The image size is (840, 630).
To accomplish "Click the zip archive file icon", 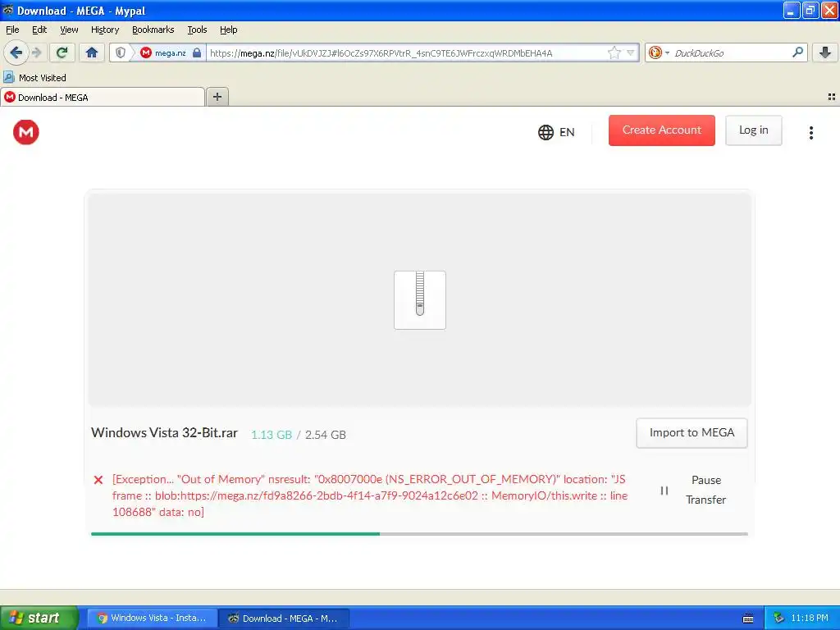I will [x=420, y=300].
